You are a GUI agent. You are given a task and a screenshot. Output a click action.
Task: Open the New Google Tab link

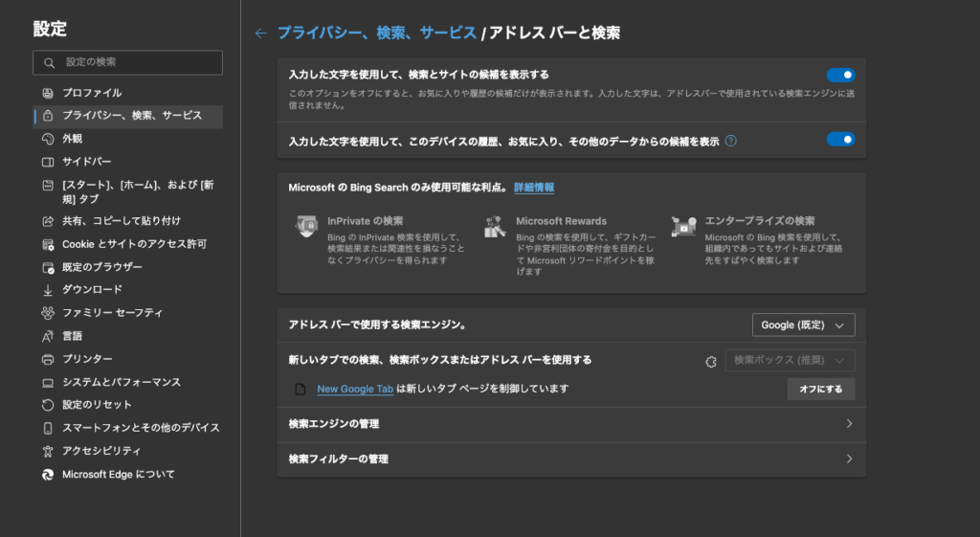355,389
